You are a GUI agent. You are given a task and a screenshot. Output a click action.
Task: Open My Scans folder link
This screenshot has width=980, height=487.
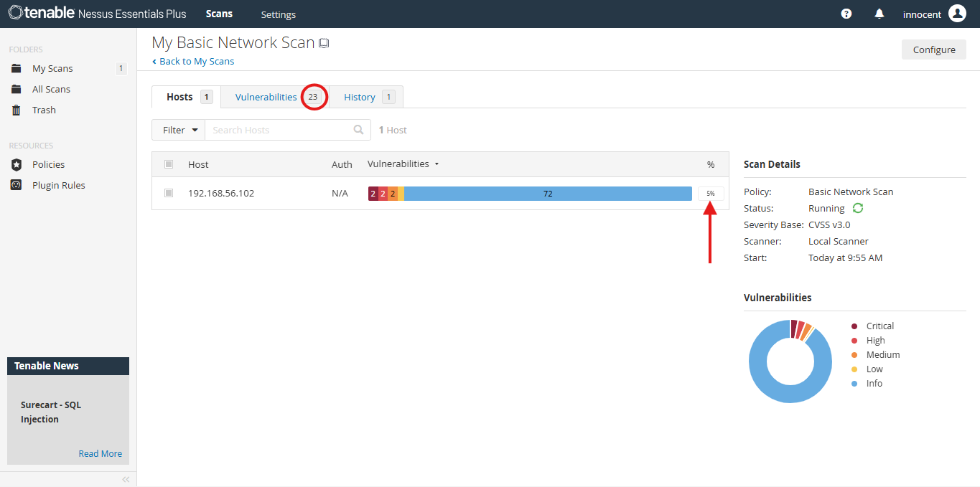[52, 69]
